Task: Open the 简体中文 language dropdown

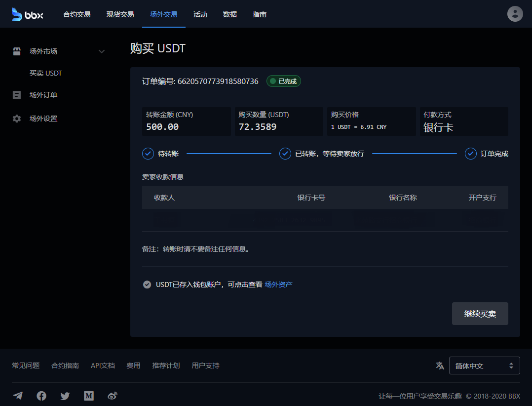Action: coord(484,365)
